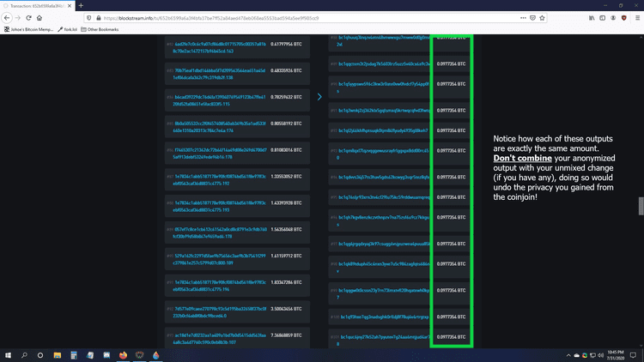Open output address bc1q5yypswv link

[383, 87]
